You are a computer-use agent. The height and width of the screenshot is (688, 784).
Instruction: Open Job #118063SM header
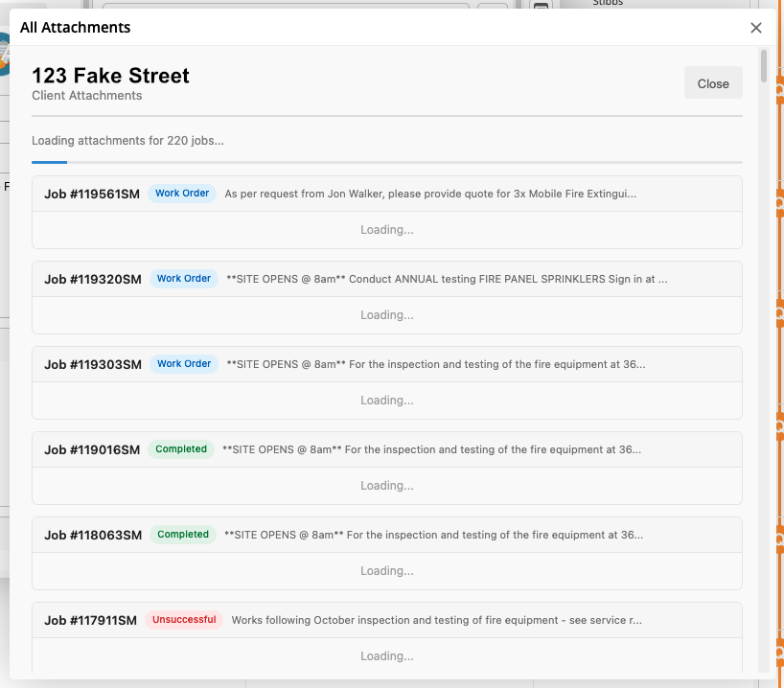pyautogui.click(x=93, y=535)
